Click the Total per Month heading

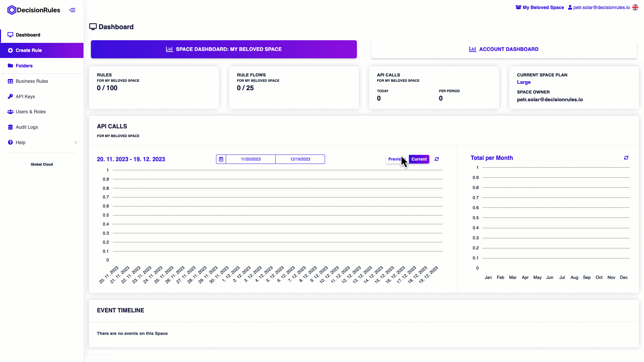(491, 158)
